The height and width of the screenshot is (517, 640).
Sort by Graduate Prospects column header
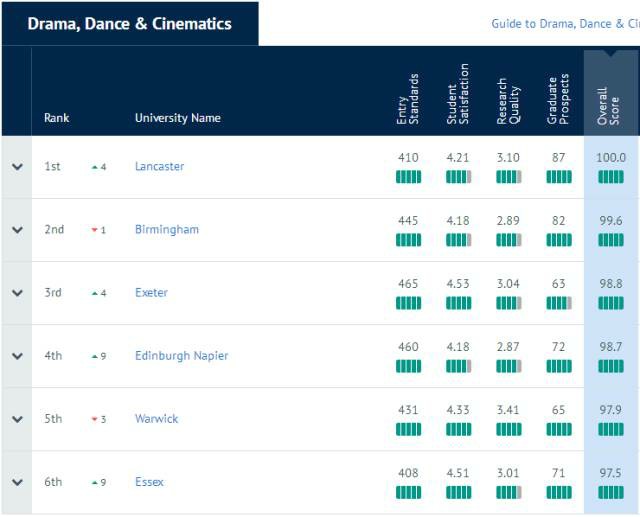(x=558, y=99)
